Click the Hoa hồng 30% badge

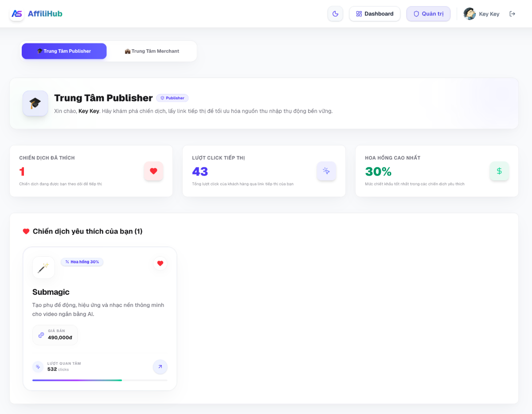(x=82, y=262)
